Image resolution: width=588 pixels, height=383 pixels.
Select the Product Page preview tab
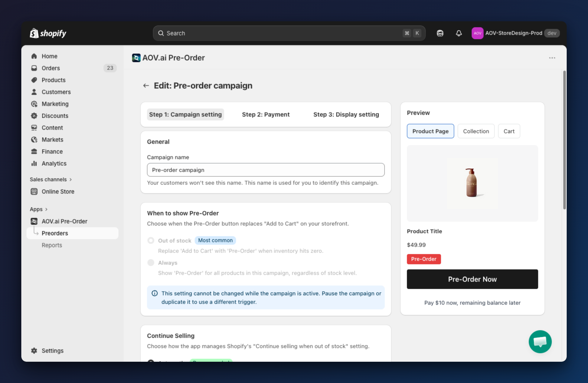pyautogui.click(x=430, y=131)
